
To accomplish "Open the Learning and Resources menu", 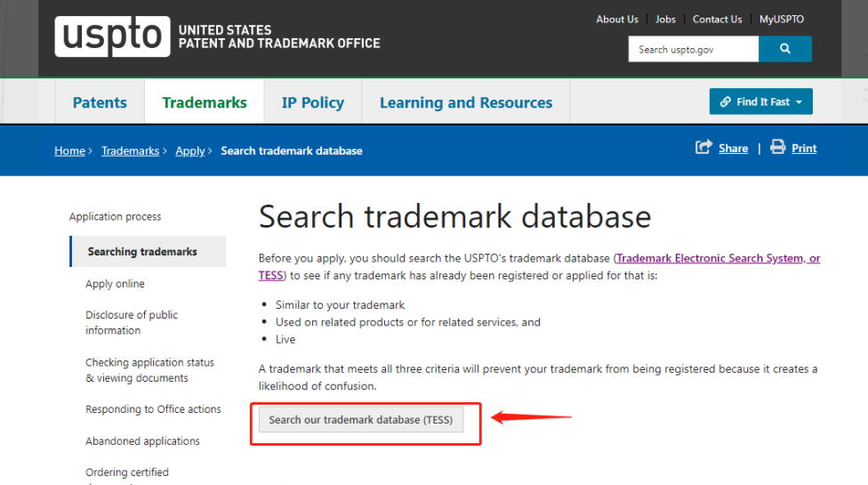I will [465, 102].
